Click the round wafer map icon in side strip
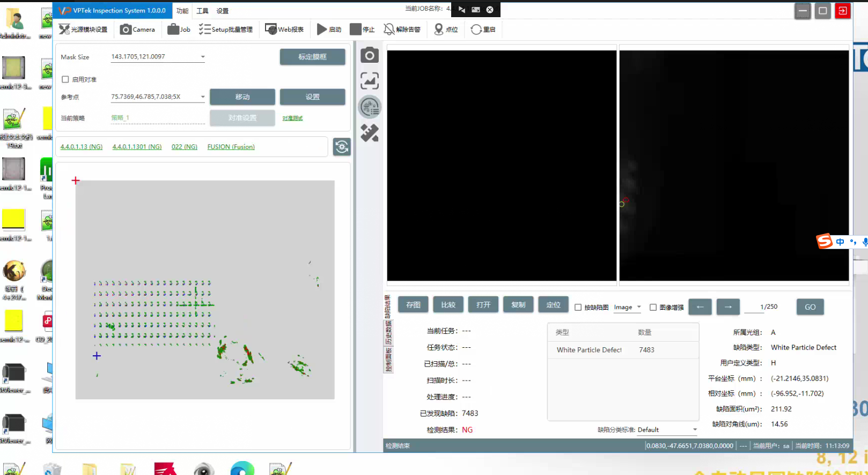Screen dimensions: 868x475 (x=369, y=107)
